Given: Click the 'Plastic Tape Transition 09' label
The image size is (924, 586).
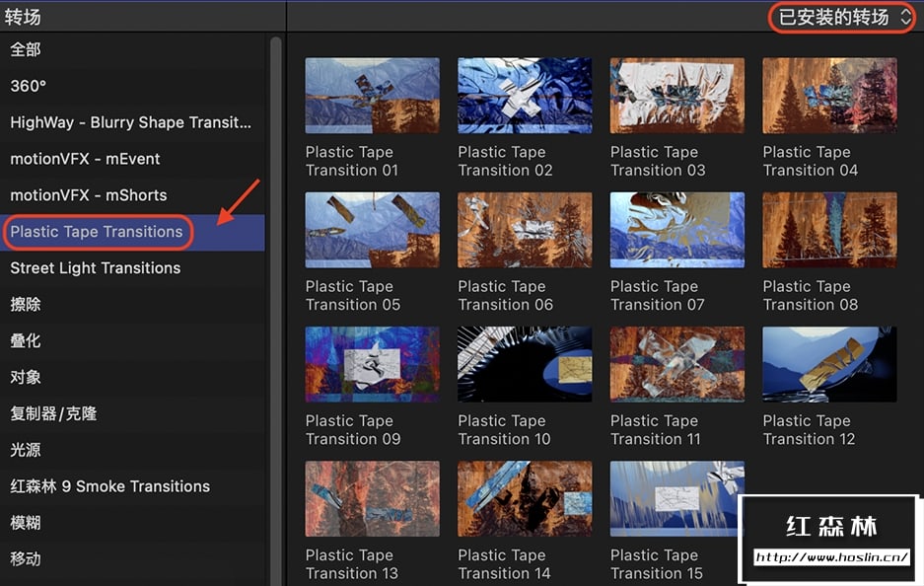Looking at the screenshot, I should 352,430.
